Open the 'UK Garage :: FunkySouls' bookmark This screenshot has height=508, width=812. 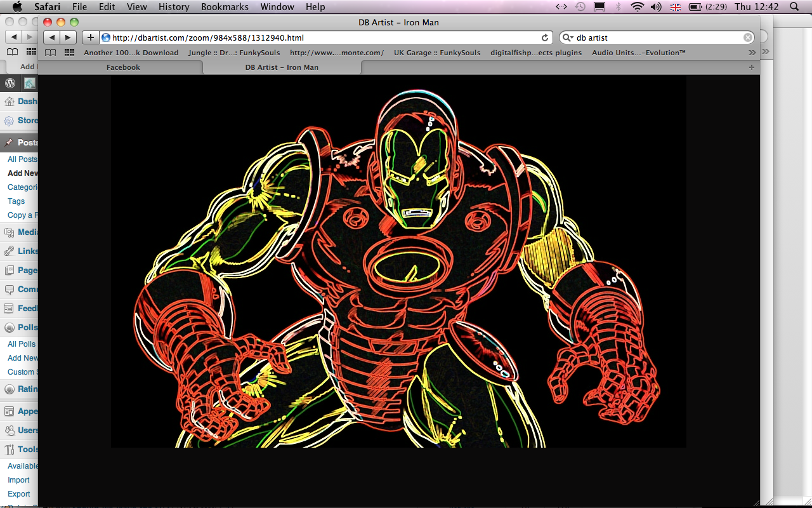[x=436, y=53]
